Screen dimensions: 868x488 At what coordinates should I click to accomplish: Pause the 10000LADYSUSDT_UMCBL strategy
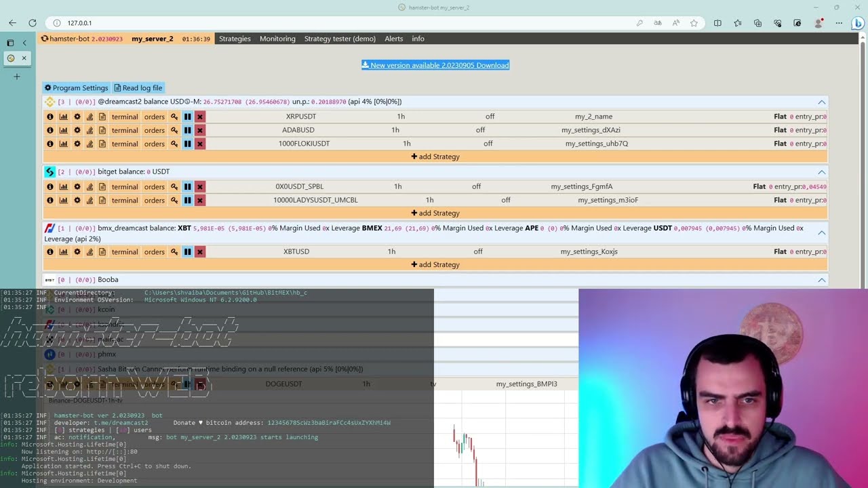point(187,200)
